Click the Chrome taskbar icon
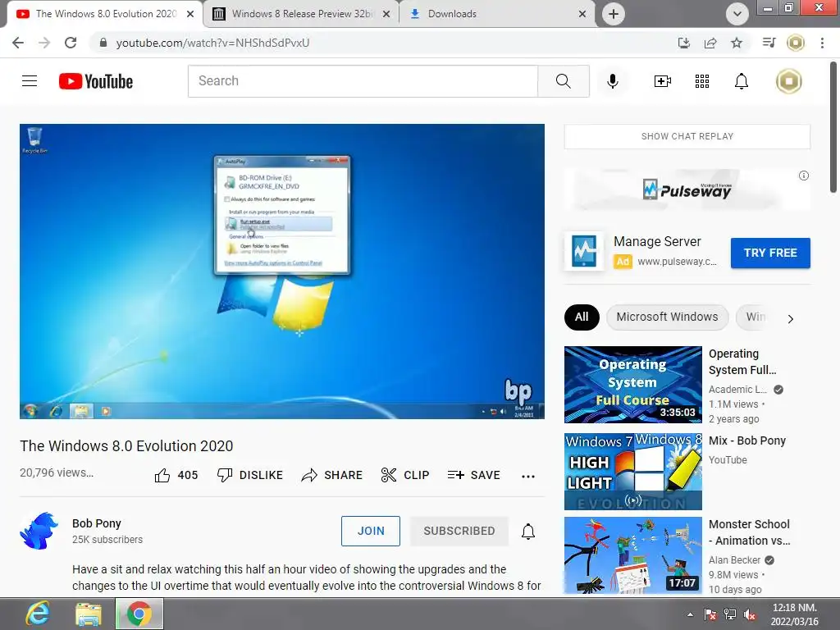 [x=139, y=614]
